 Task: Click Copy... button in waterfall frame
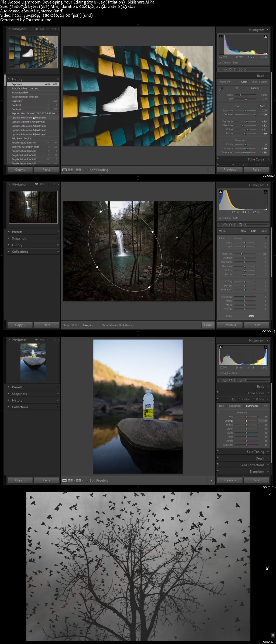[x=20, y=325]
